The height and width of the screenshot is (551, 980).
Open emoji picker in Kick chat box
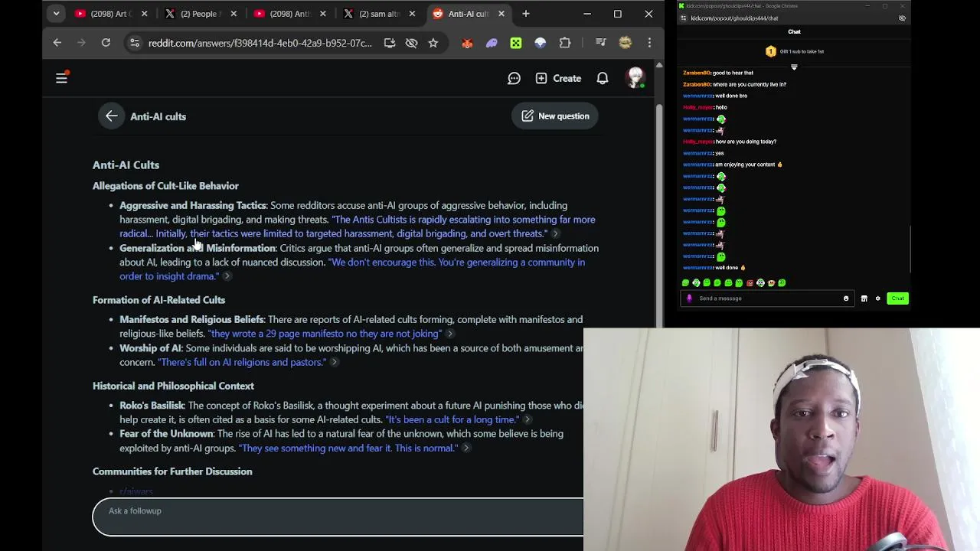(846, 298)
